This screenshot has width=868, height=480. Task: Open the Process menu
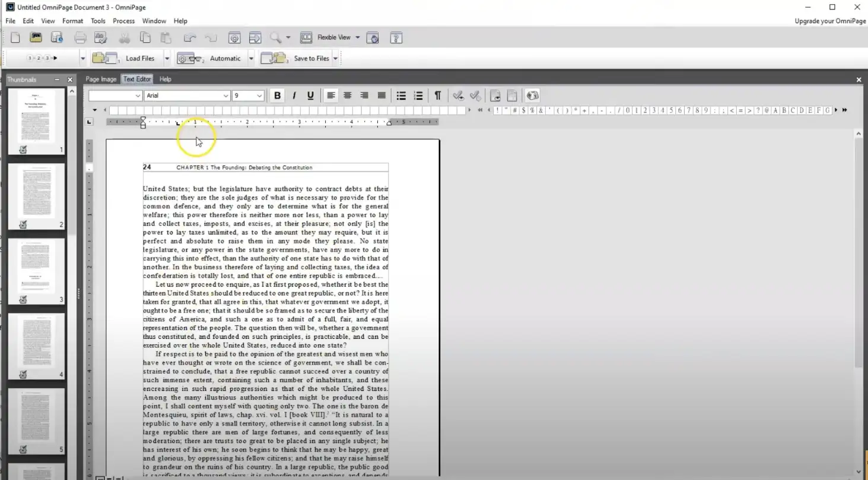pos(123,21)
